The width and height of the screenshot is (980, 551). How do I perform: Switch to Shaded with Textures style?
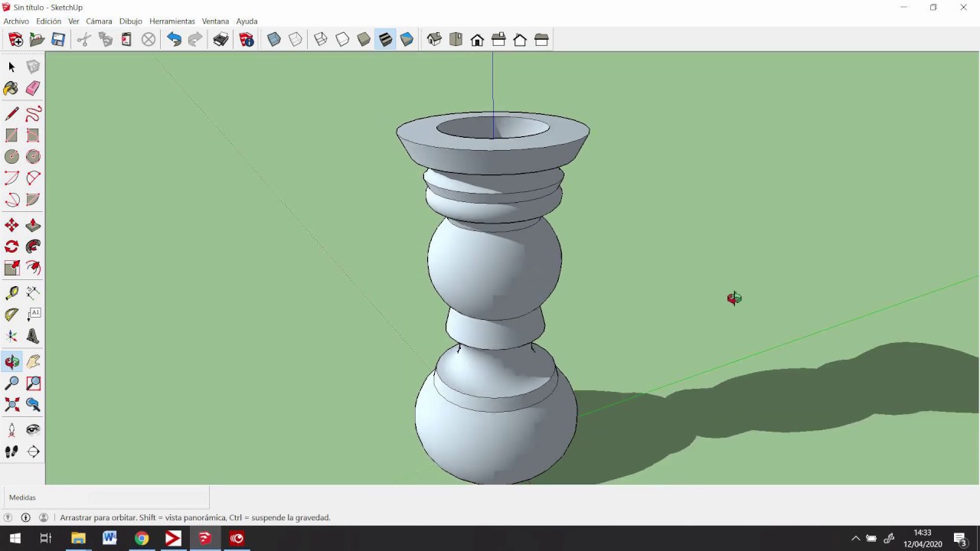[385, 40]
